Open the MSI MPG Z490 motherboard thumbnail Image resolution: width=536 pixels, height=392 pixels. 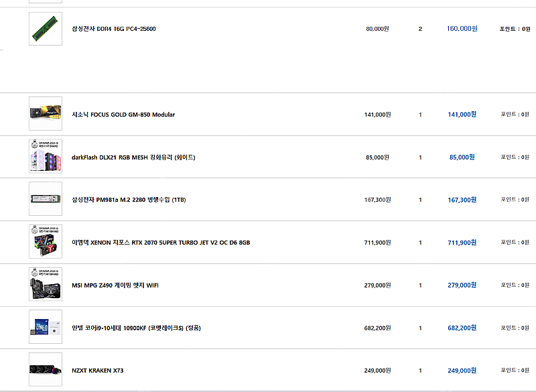point(46,284)
